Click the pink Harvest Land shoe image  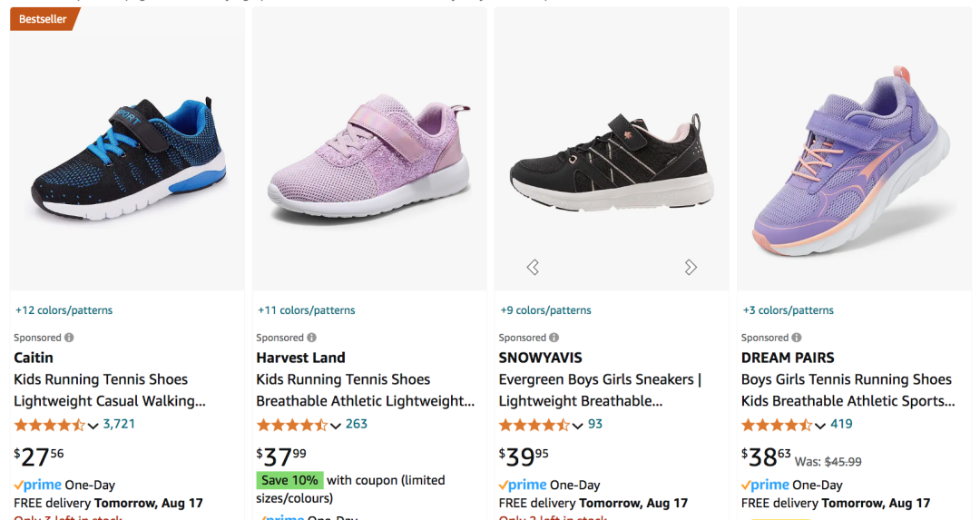click(x=369, y=159)
